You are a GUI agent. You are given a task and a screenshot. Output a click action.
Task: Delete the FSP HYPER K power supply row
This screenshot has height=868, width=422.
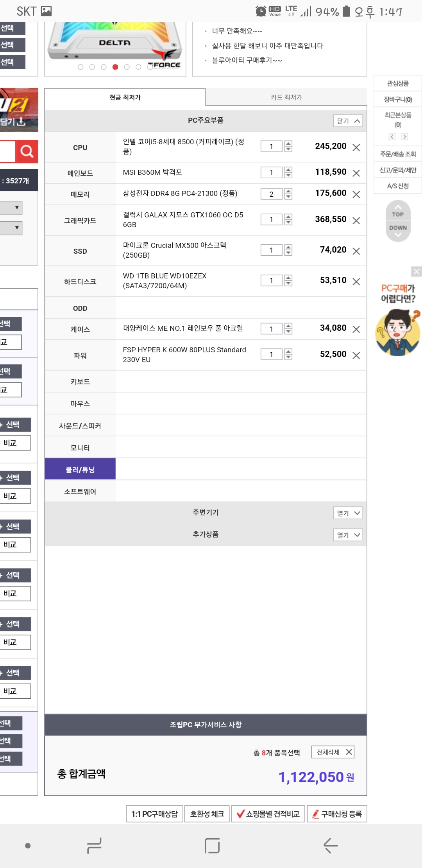point(356,355)
